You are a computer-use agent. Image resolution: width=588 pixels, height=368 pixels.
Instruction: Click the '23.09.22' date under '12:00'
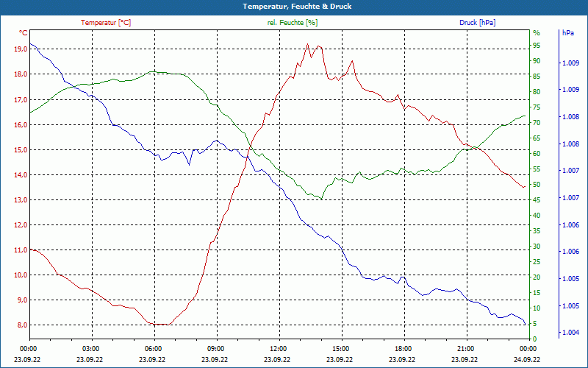point(277,360)
